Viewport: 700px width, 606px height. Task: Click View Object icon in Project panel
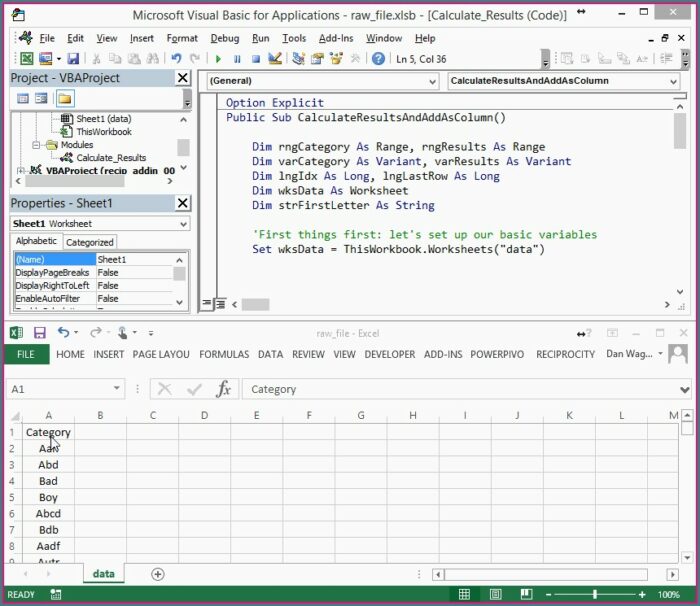pyautogui.click(x=41, y=98)
